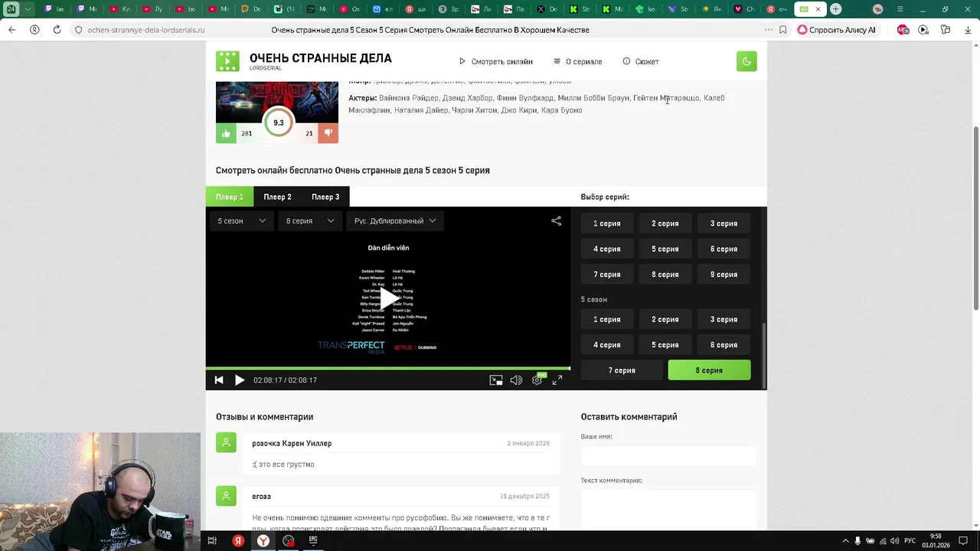Viewport: 980px width, 551px height.
Task: Open red Yandex icon on taskbar
Action: click(238, 540)
